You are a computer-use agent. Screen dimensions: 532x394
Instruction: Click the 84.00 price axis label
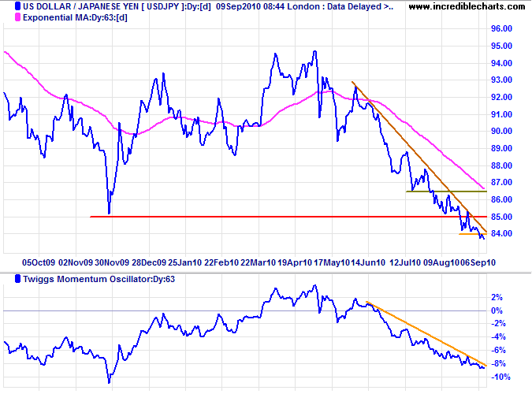[501, 233]
